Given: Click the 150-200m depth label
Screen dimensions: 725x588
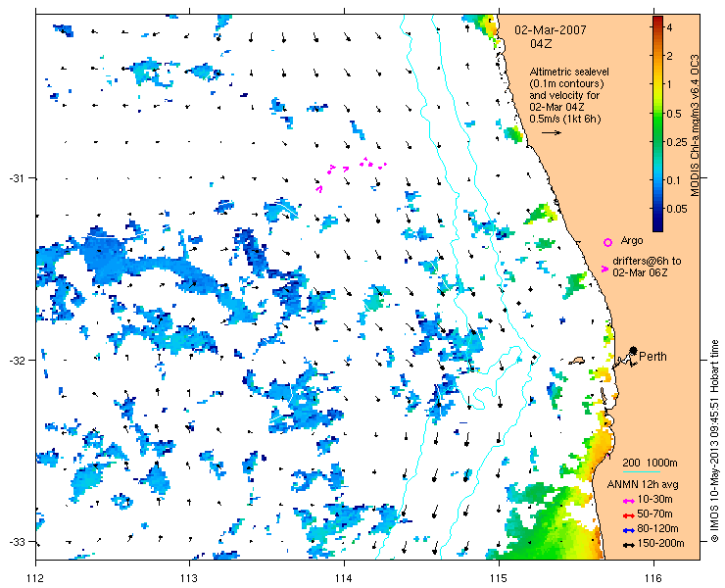Looking at the screenshot, I should point(660,544).
